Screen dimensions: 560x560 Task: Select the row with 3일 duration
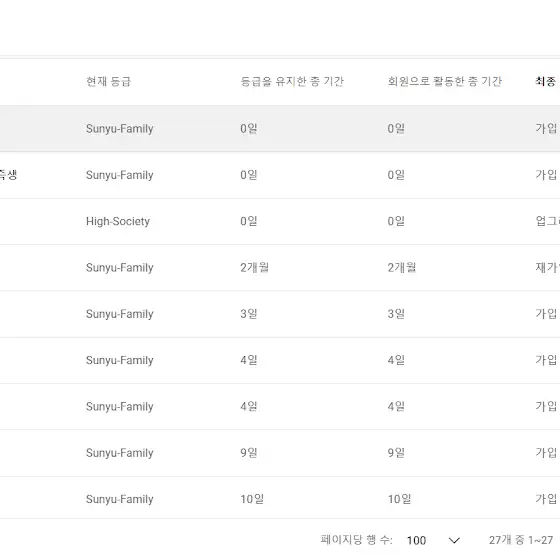(x=280, y=314)
